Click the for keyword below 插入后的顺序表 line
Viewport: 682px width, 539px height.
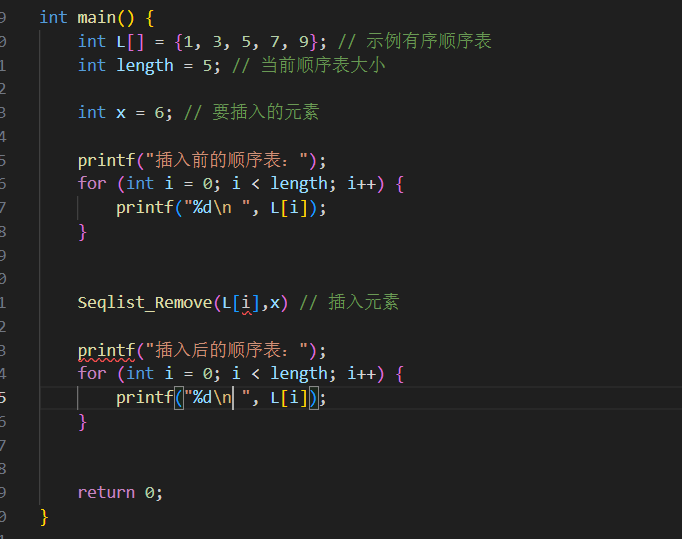[92, 373]
